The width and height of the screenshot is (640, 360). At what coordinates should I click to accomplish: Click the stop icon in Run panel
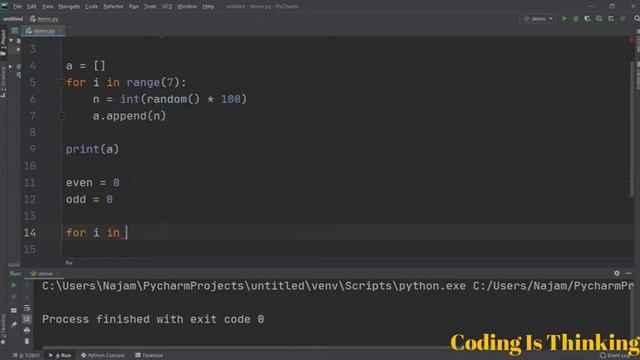click(x=13, y=297)
